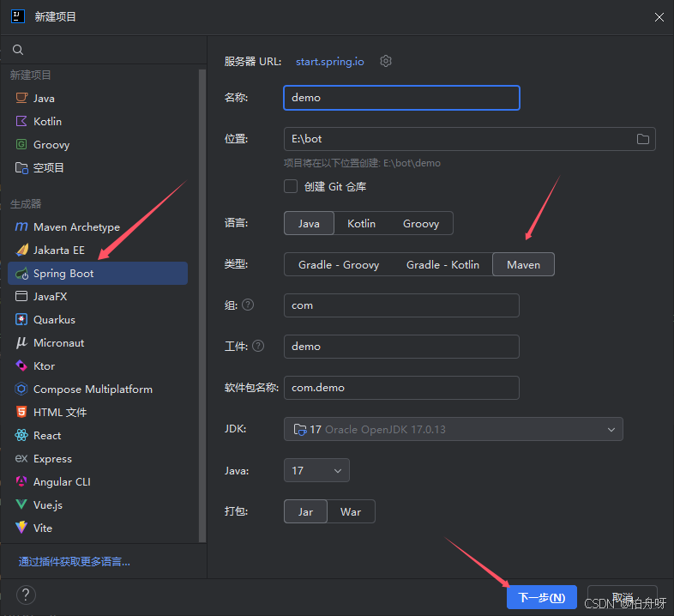
Task: Click the 组 input field
Action: 401,305
